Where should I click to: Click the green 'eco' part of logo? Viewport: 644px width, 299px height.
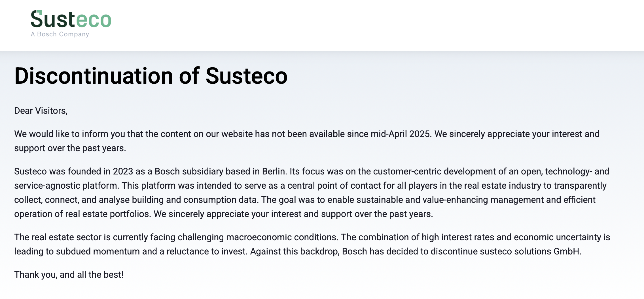pos(94,20)
